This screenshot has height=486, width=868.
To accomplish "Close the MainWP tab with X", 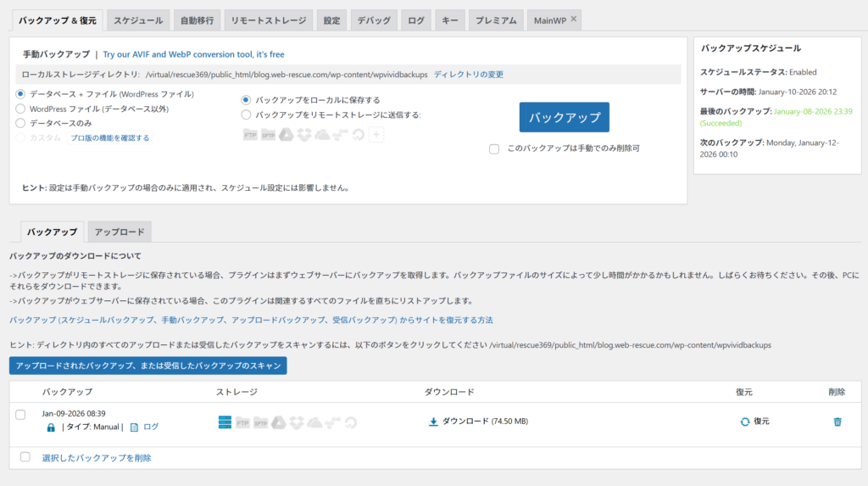I will click(574, 19).
